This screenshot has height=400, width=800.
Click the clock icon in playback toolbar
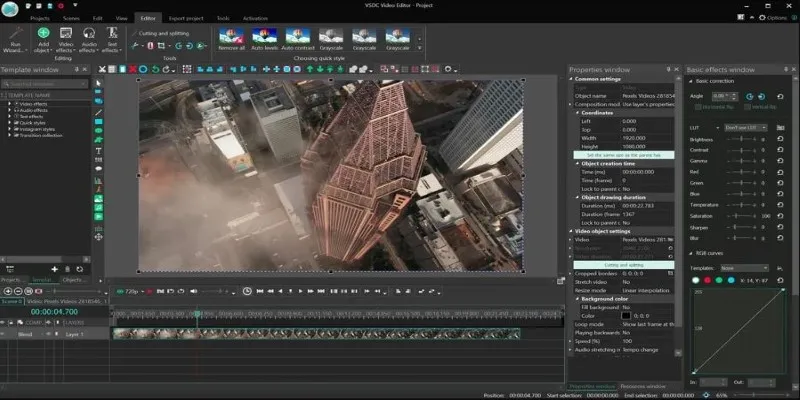click(x=247, y=291)
